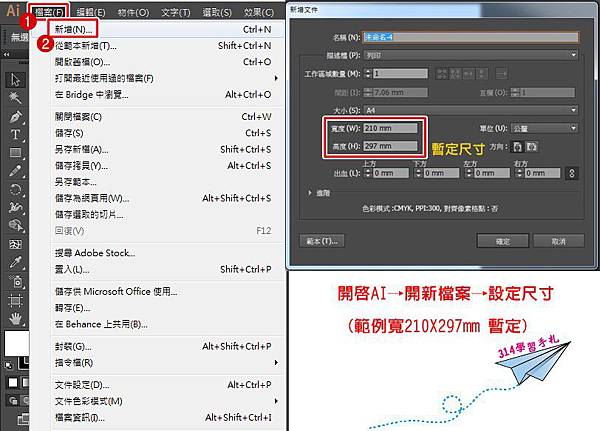
Task: Expand 打開最近使用過的檔案 submenu
Action: click(276, 78)
